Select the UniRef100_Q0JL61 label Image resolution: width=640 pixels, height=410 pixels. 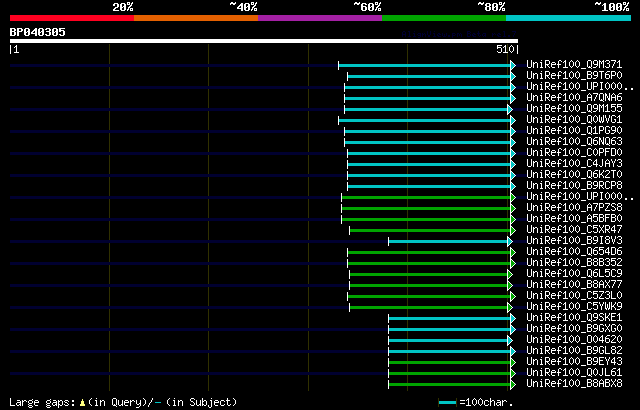[574, 373]
